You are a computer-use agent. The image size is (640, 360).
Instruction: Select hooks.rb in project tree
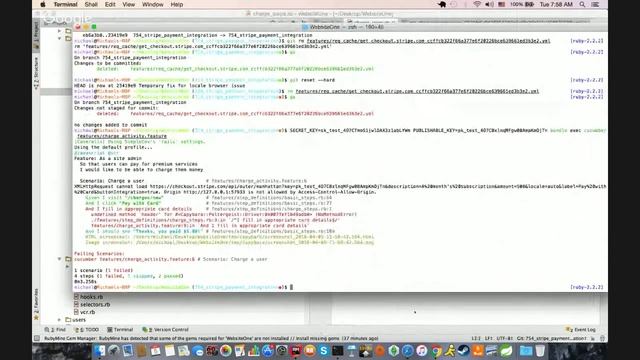[x=89, y=297]
